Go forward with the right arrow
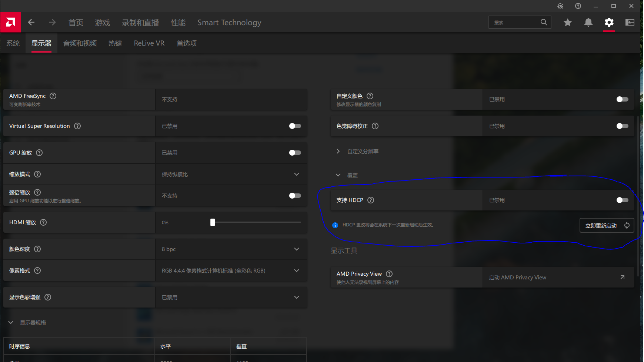The width and height of the screenshot is (644, 362). coord(52,22)
